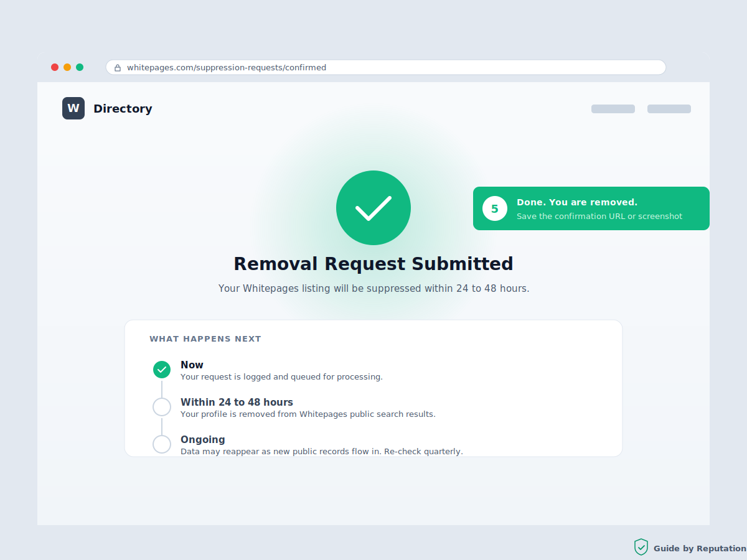Click the "Now" step title
747x560 pixels.
(192, 365)
